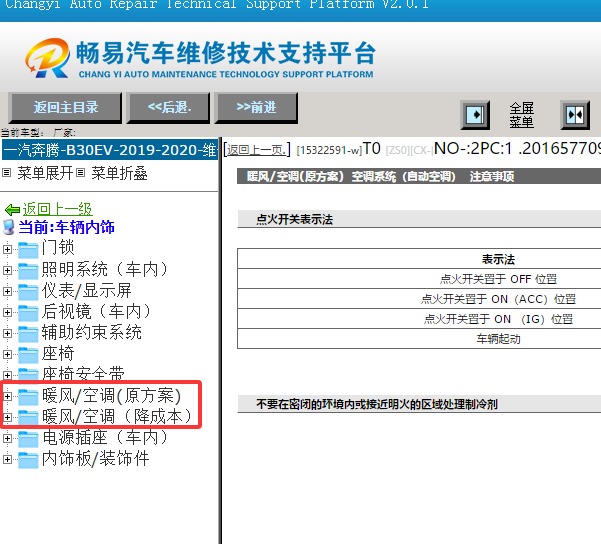Click the 当前:车辆内饰 computer icon
The width and height of the screenshot is (601, 544).
pyautogui.click(x=8, y=227)
